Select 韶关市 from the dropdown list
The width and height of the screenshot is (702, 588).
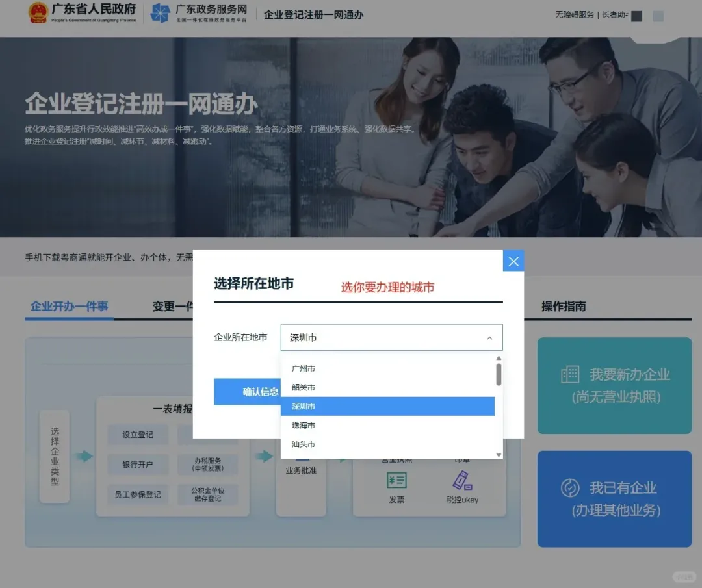(x=302, y=387)
